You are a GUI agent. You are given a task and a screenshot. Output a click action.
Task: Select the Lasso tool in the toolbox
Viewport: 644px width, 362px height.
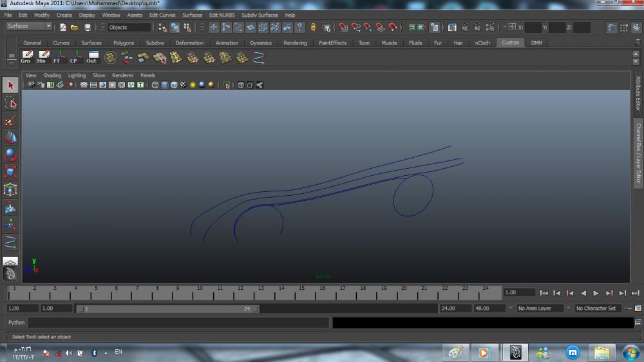tap(10, 103)
